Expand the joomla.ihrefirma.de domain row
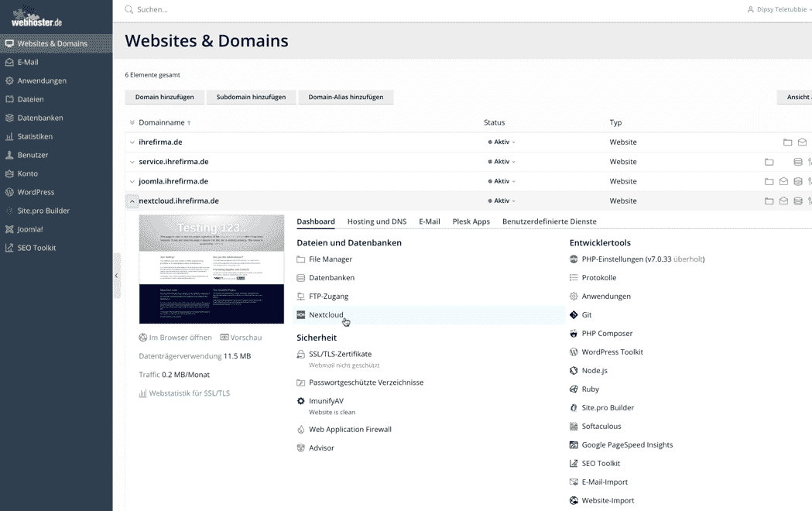The width and height of the screenshot is (812, 511). (132, 182)
